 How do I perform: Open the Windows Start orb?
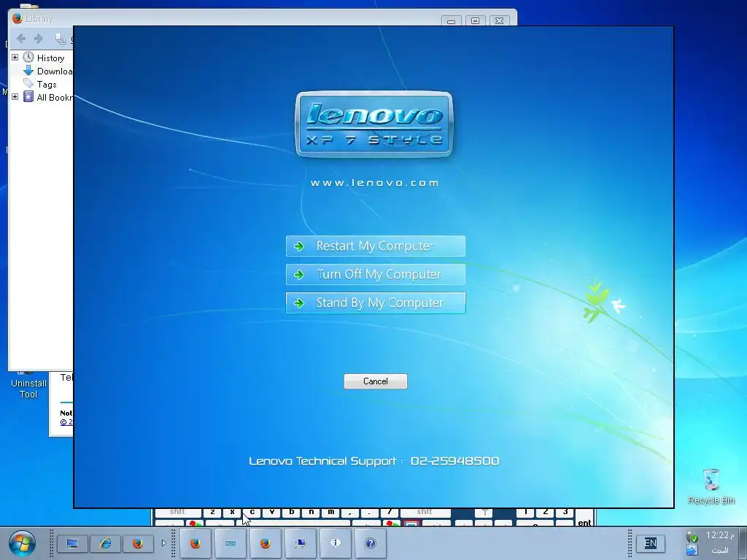click(22, 543)
